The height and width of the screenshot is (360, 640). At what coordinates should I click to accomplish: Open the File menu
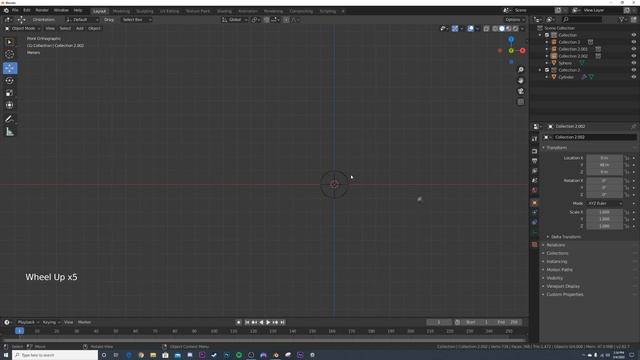15,10
